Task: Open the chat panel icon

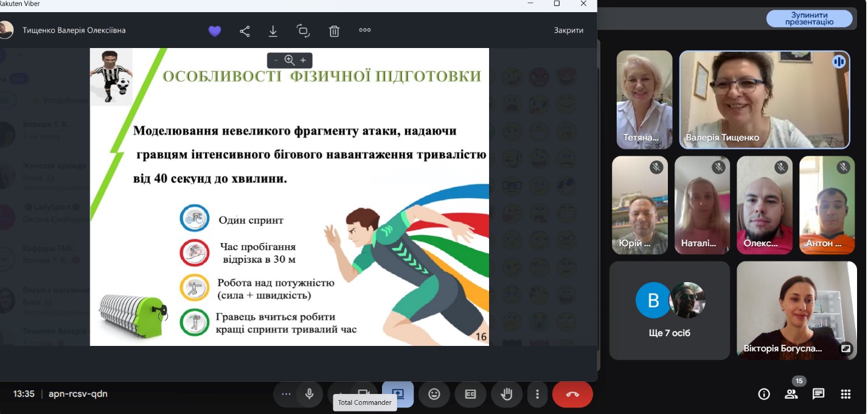Action: coord(818,394)
